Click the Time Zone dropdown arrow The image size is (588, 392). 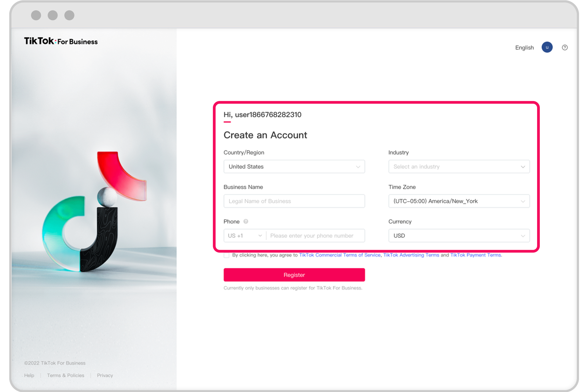coord(523,201)
